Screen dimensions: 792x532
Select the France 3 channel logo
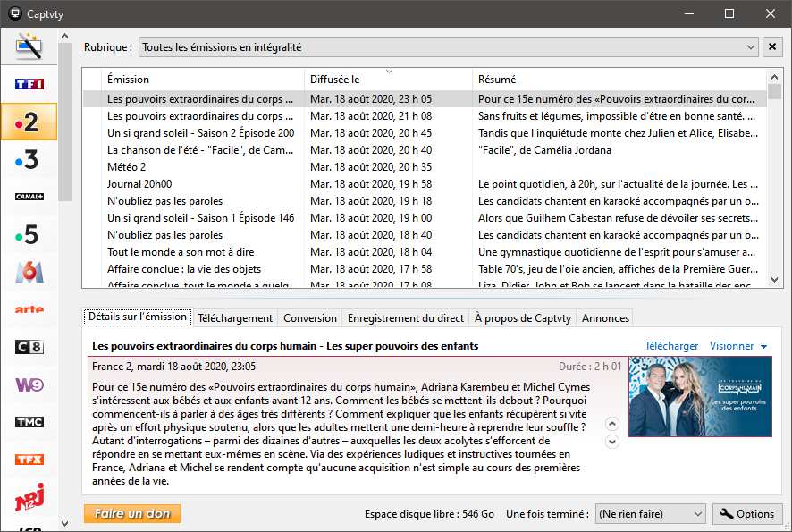click(29, 159)
